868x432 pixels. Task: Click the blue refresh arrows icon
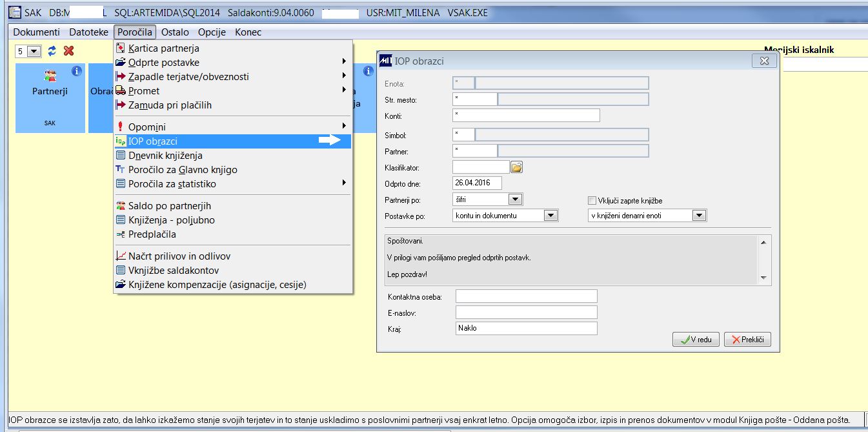tap(52, 50)
